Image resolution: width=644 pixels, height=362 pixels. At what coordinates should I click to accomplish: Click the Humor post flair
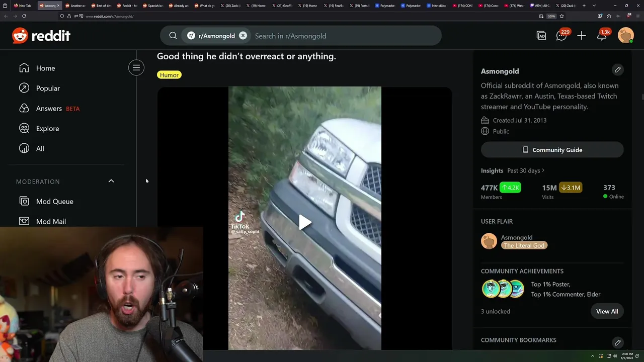(x=169, y=75)
